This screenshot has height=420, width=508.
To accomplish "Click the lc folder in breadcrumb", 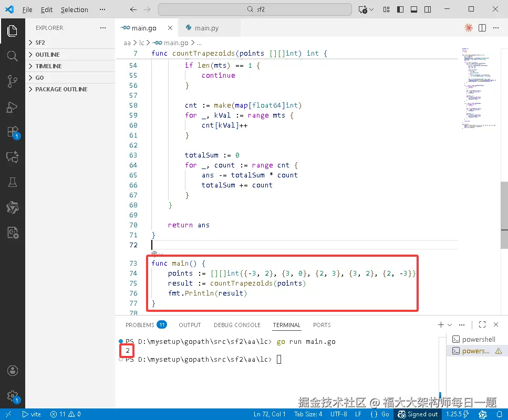I will (x=142, y=43).
